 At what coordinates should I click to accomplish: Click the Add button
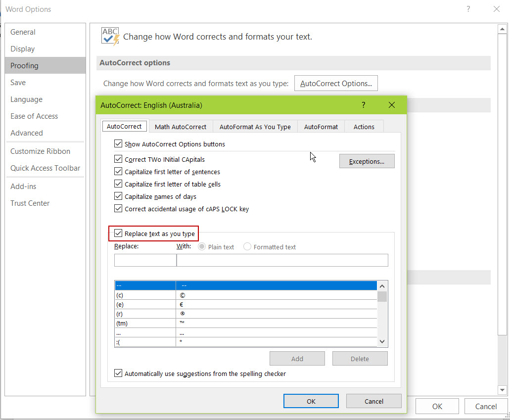[x=297, y=359]
